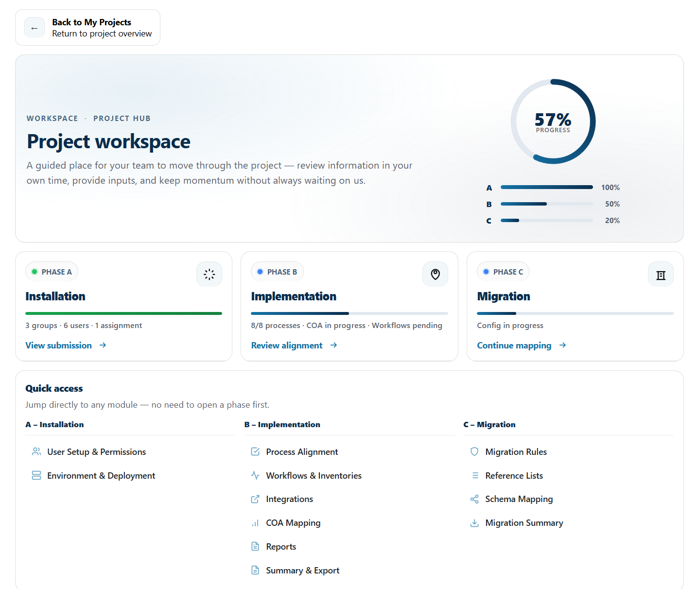Click the bar chart icon for COA Mapping
Viewport: 700px width, 589px height.
click(x=255, y=522)
